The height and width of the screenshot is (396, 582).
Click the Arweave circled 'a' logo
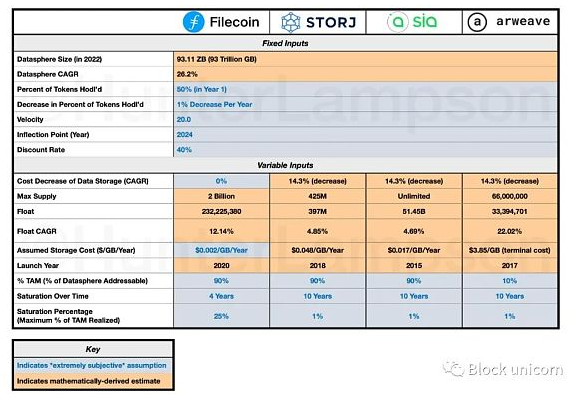tap(477, 22)
